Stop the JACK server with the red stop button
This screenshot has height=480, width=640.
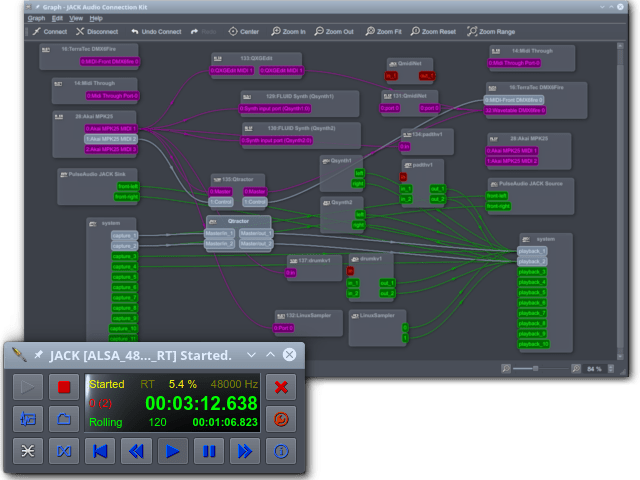point(64,387)
